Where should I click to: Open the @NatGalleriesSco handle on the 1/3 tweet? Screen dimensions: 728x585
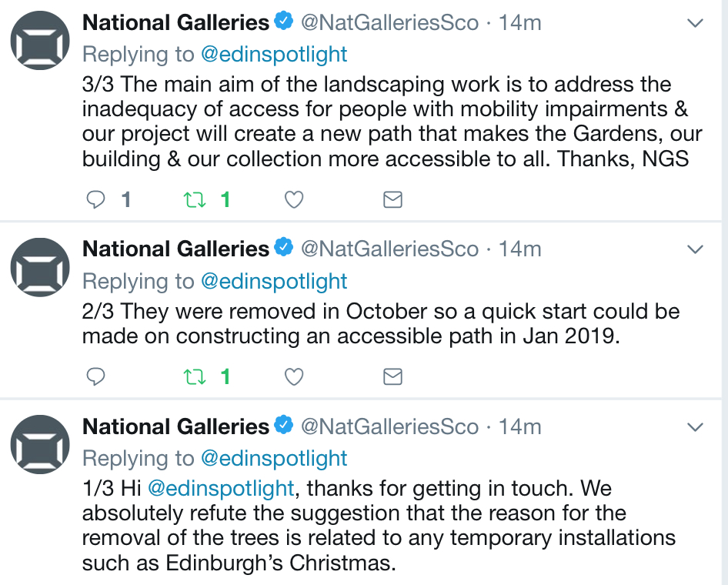(389, 426)
